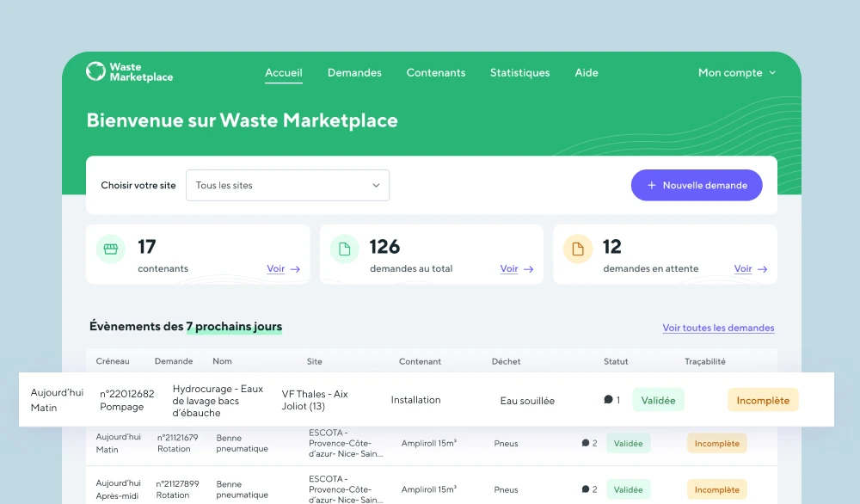The width and height of the screenshot is (860, 504).
Task: Click the Demande column header
Action: click(x=174, y=361)
